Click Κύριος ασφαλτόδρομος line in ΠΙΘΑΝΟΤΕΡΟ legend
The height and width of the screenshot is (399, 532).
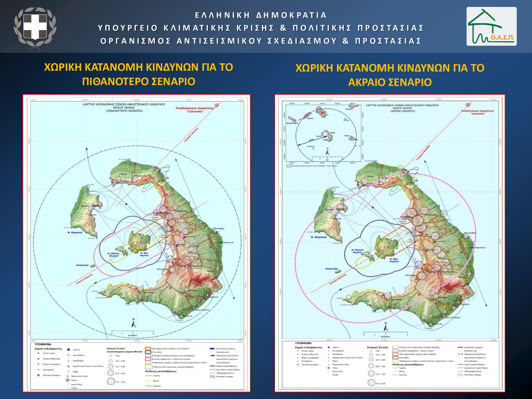pos(212,366)
